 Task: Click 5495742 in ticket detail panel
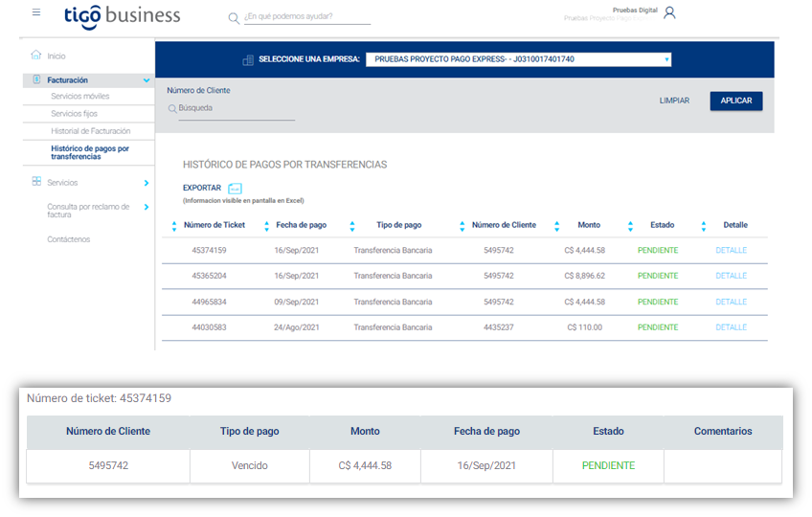click(108, 465)
